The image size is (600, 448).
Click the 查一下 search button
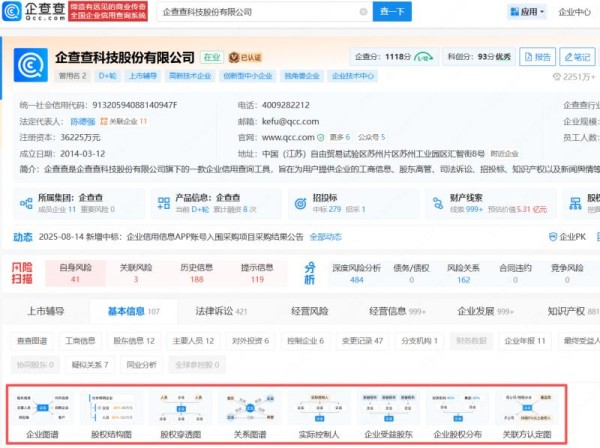pyautogui.click(x=392, y=11)
